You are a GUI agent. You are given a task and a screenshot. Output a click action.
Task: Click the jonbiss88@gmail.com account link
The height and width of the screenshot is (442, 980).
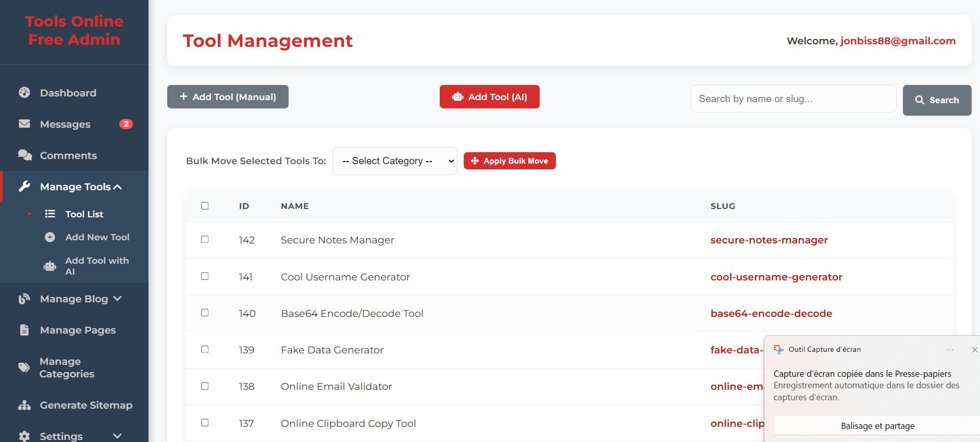[898, 41]
